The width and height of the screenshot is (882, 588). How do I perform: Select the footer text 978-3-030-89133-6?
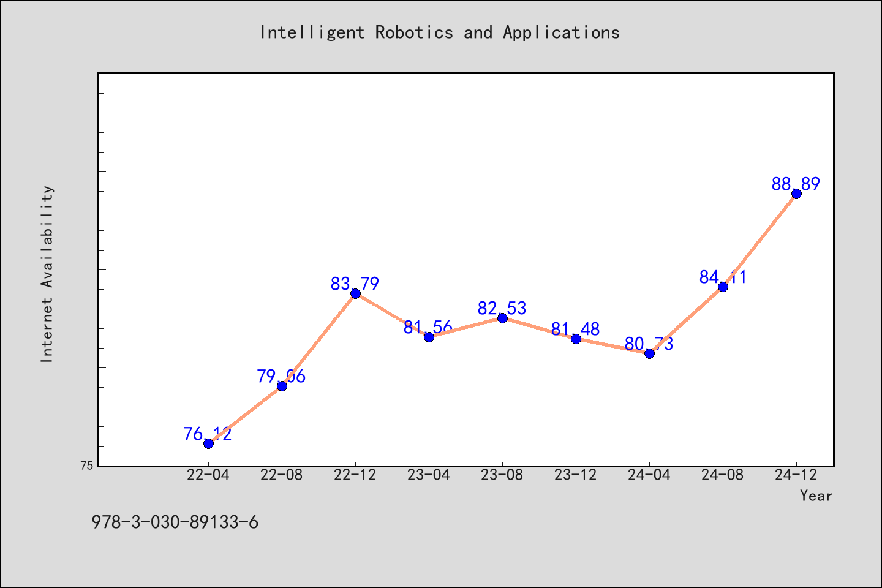point(175,522)
